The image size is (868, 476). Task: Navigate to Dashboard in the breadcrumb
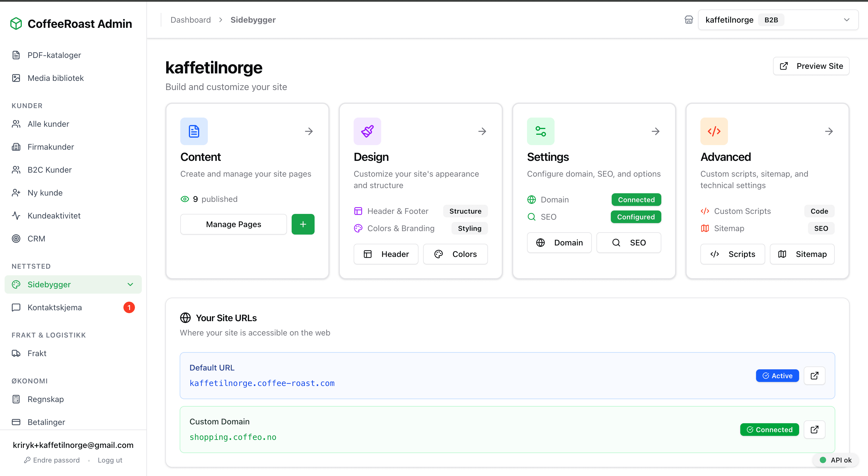[x=191, y=19]
